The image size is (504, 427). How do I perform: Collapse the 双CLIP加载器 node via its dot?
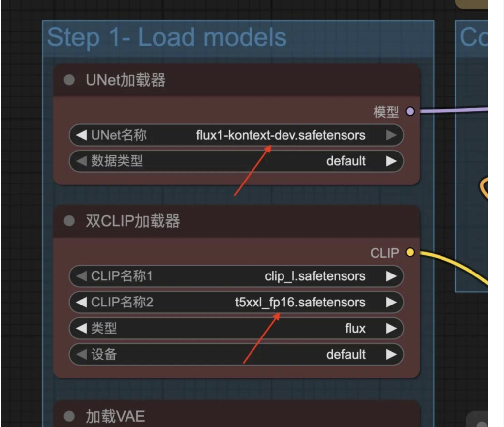click(69, 221)
